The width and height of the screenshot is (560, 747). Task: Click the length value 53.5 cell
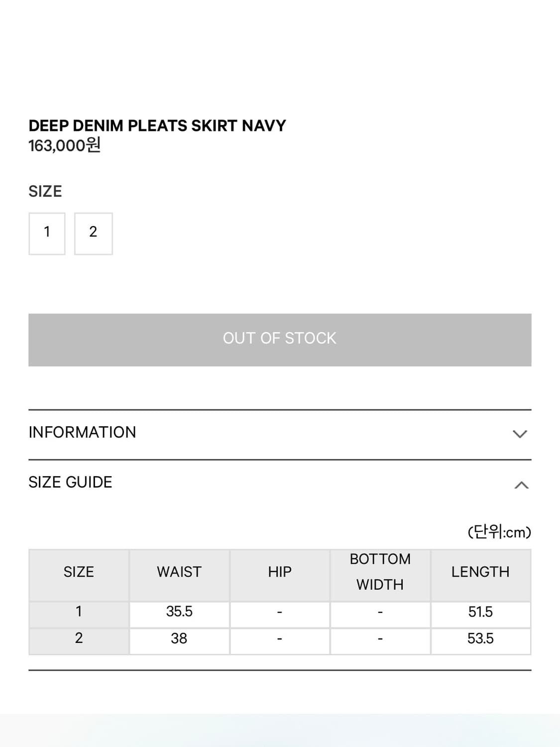coord(480,638)
